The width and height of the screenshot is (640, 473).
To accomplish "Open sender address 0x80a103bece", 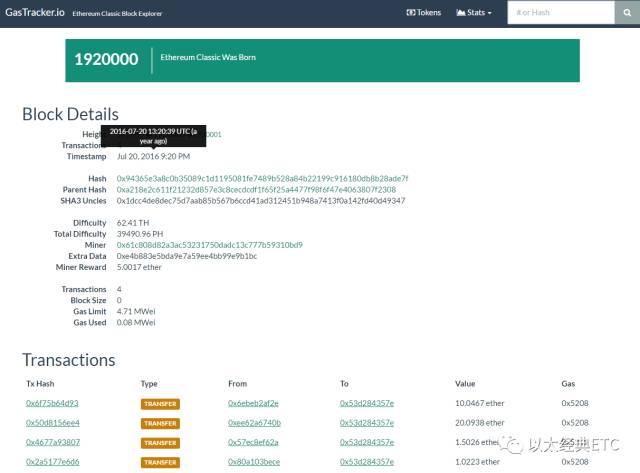I will tap(254, 462).
